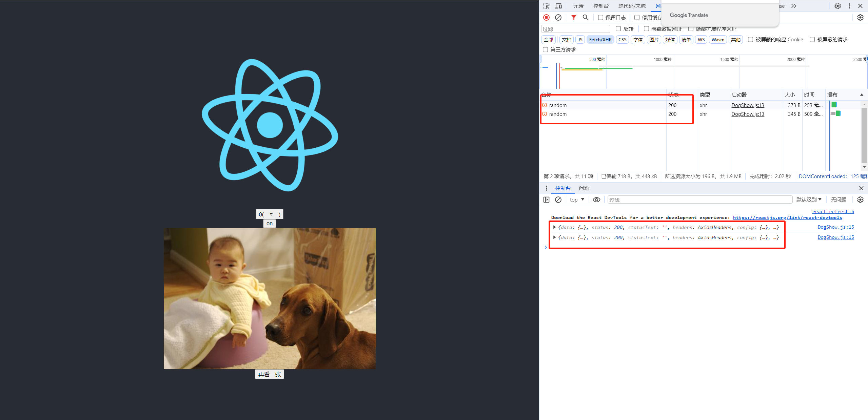The width and height of the screenshot is (868, 420).
Task: Sort by 瀑布 column arrow
Action: coord(862,94)
